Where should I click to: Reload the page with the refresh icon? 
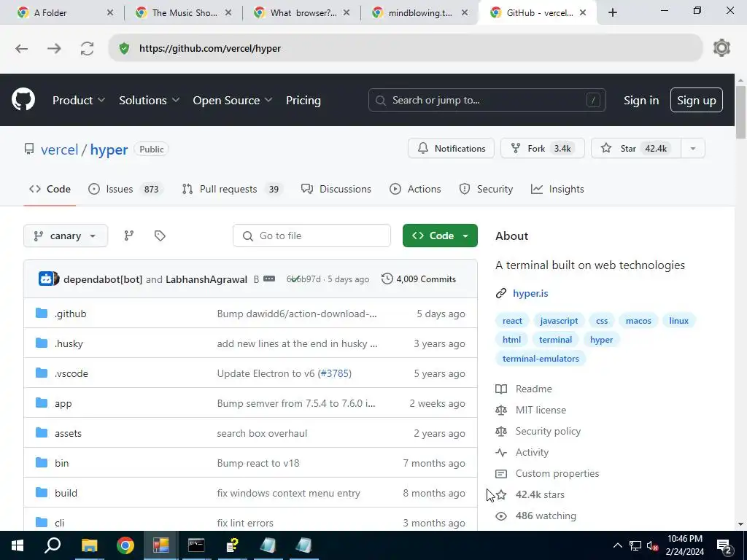point(87,49)
